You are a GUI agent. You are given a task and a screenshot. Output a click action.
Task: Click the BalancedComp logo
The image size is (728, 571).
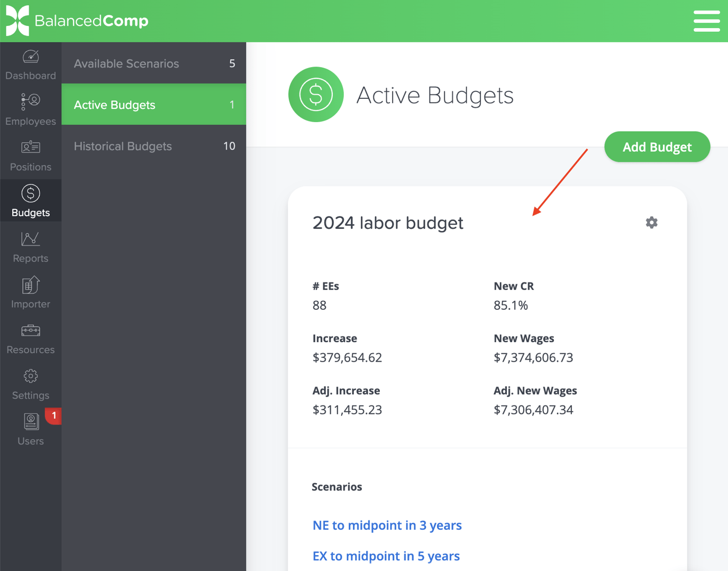pos(77,21)
